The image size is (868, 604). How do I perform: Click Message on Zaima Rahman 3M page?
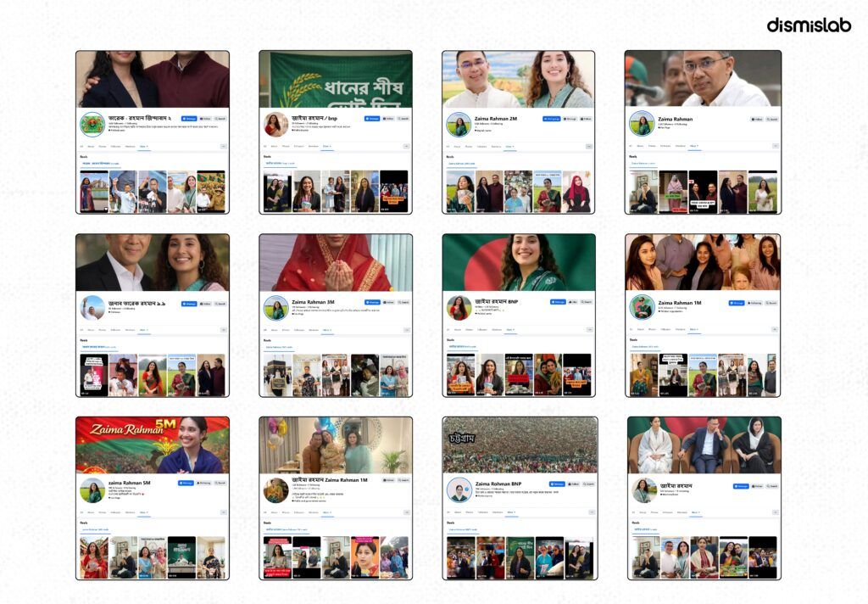(x=372, y=302)
